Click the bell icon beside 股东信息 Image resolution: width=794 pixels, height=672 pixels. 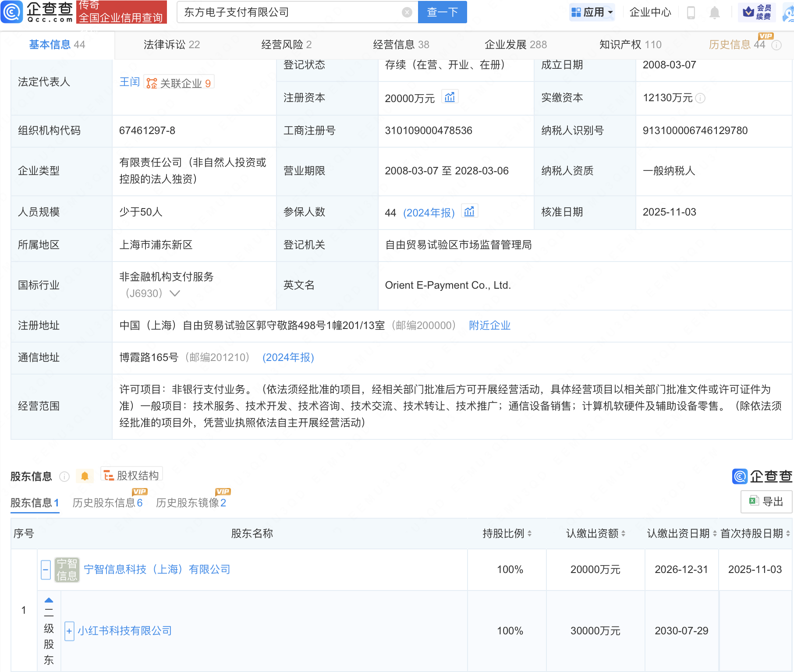pos(85,475)
